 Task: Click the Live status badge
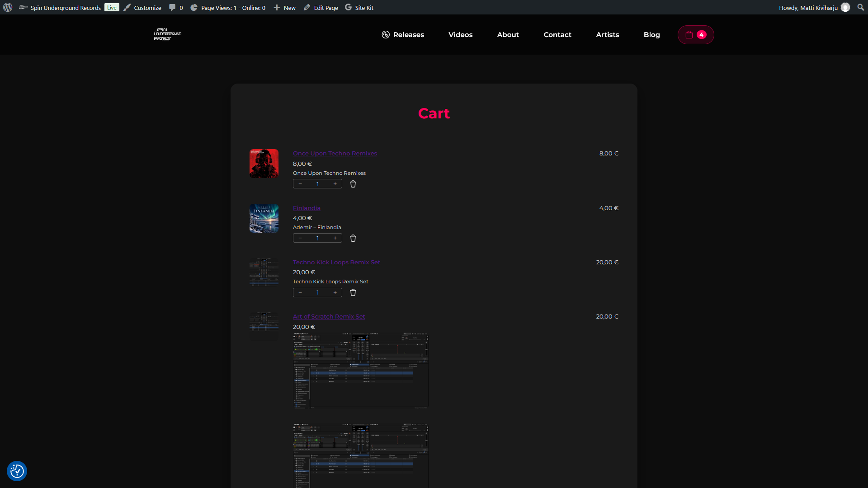[112, 7]
